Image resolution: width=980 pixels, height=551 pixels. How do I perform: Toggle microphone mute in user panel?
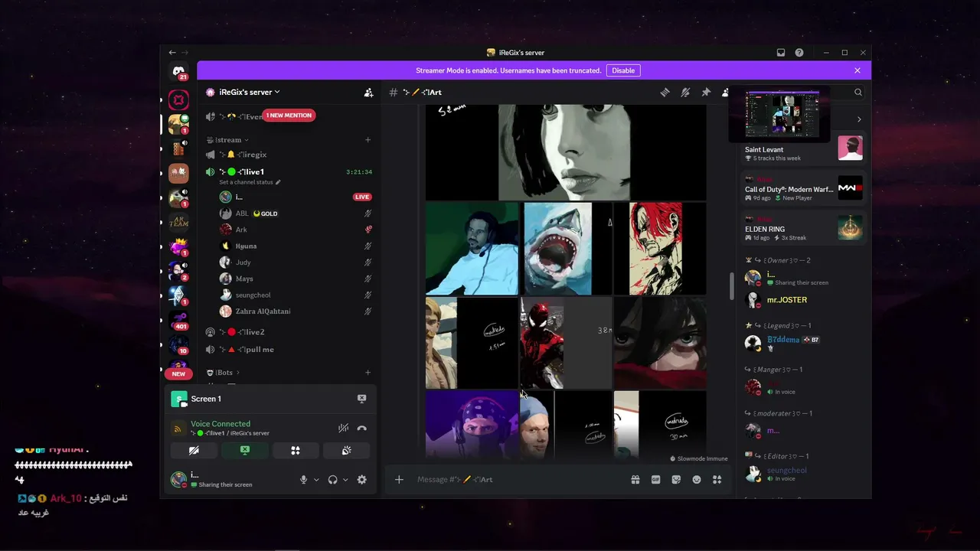[304, 480]
